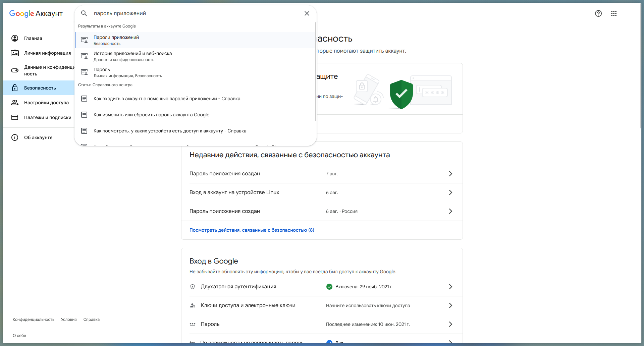
Task: Click icon beside Пароли приложений result
Action: [84, 40]
